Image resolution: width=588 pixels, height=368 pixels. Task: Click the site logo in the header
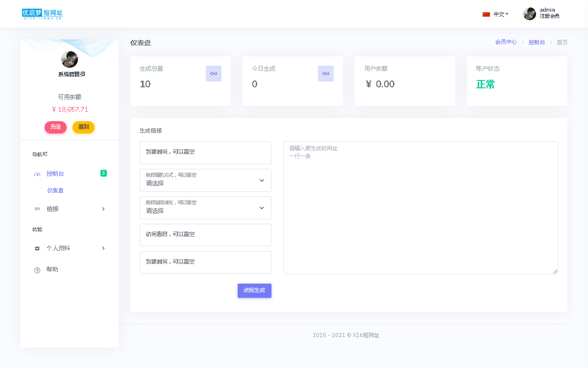(x=42, y=14)
